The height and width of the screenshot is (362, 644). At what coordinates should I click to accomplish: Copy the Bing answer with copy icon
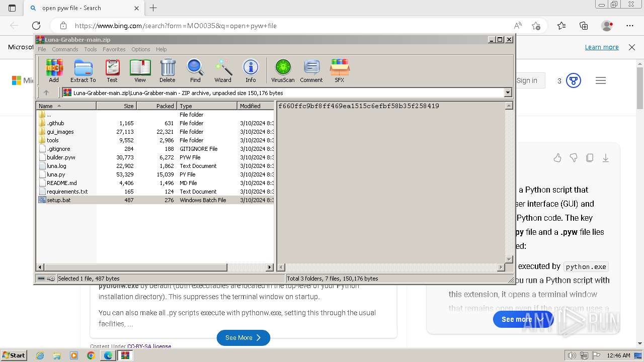pyautogui.click(x=590, y=158)
